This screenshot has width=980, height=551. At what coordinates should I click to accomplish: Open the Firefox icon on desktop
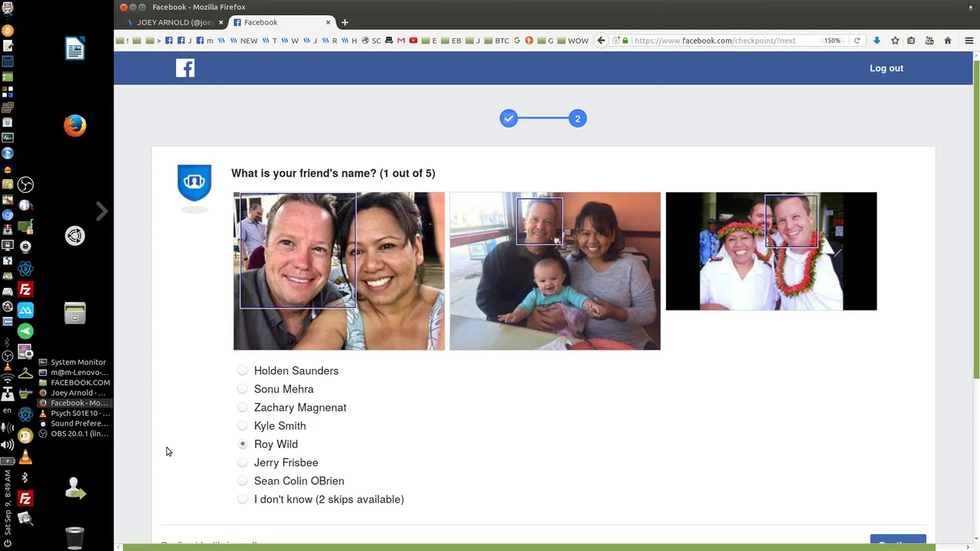pos(75,126)
